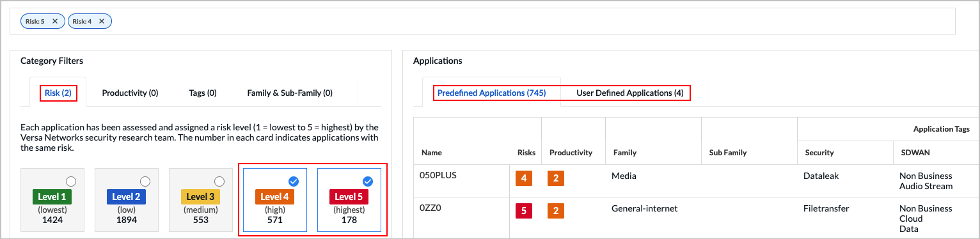Click the count 1424 under Level 1
The height and width of the screenshot is (239, 980).
click(x=52, y=220)
